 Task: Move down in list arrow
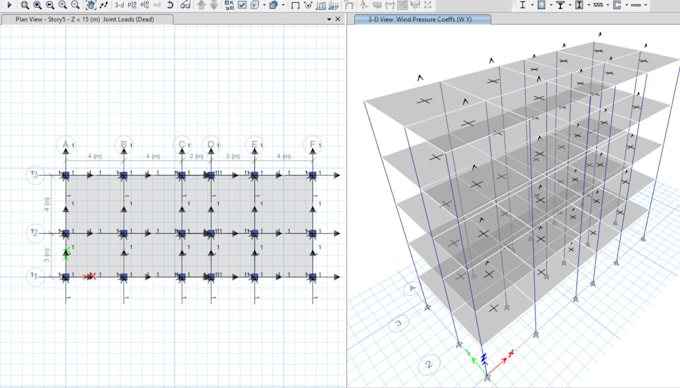coord(214,5)
